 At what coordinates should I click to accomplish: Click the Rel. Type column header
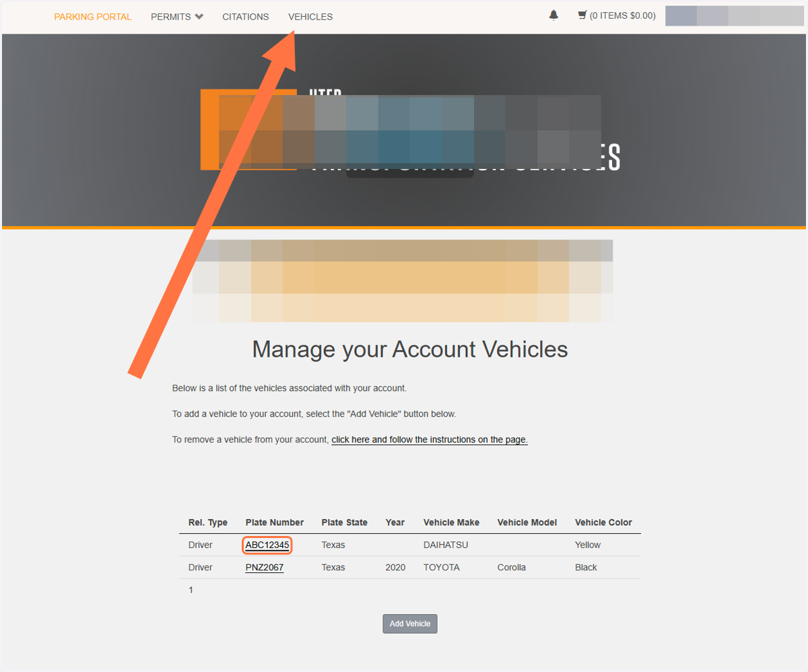[x=208, y=523]
